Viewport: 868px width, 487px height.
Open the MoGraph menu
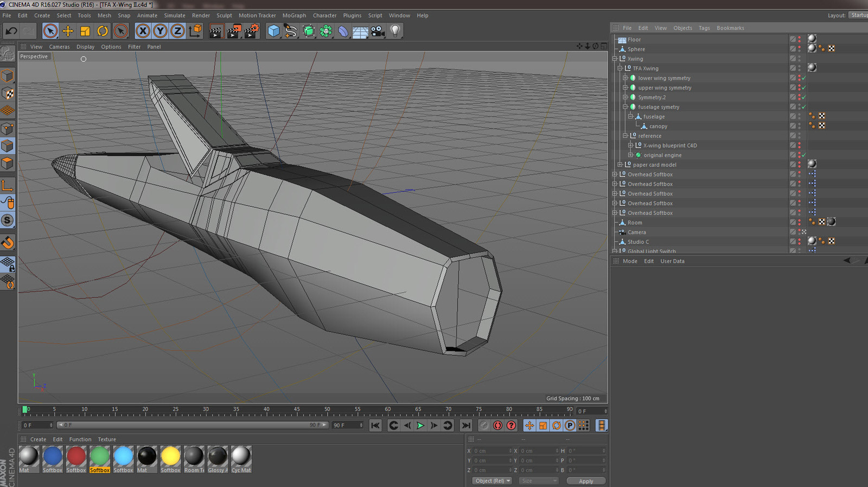pos(294,15)
